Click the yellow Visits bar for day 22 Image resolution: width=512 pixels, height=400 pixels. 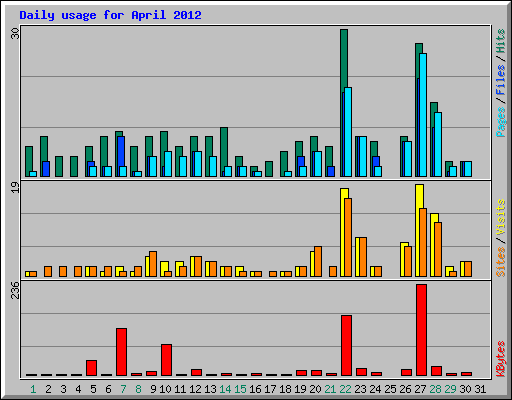(x=344, y=193)
